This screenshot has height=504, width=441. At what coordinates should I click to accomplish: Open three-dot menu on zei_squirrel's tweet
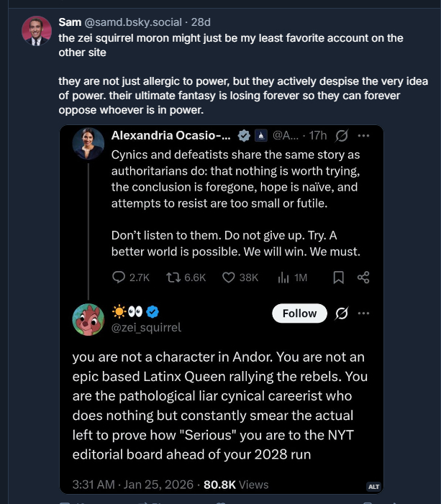[364, 313]
